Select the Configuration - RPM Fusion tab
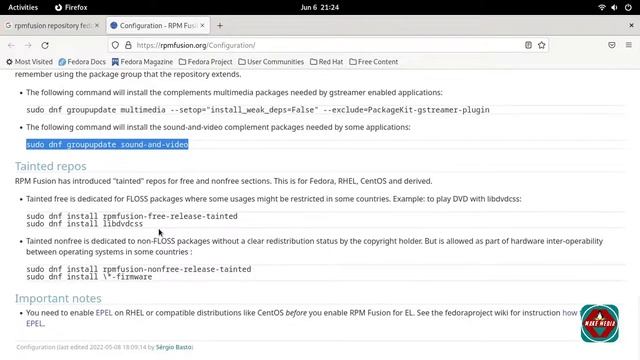The image size is (640, 360). (x=158, y=25)
